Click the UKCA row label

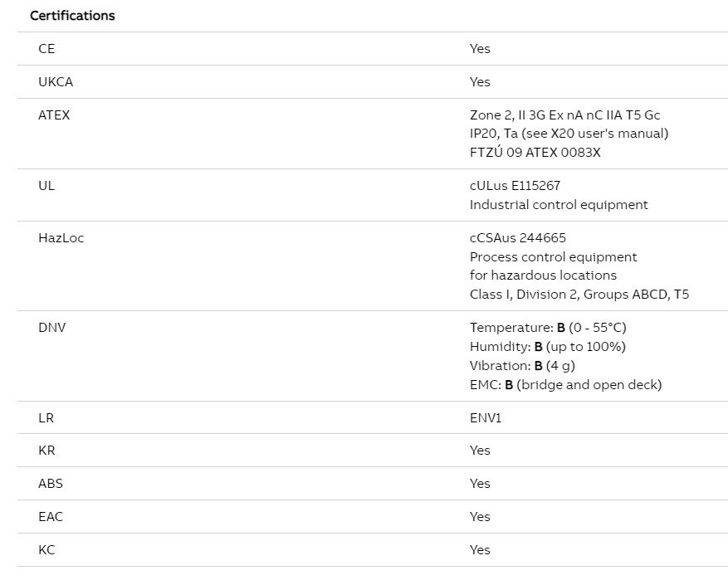[x=56, y=82]
